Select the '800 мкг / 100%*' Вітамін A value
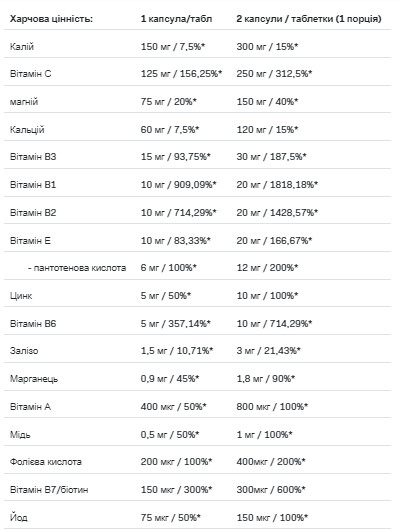This screenshot has height=530, width=399. (x=272, y=406)
